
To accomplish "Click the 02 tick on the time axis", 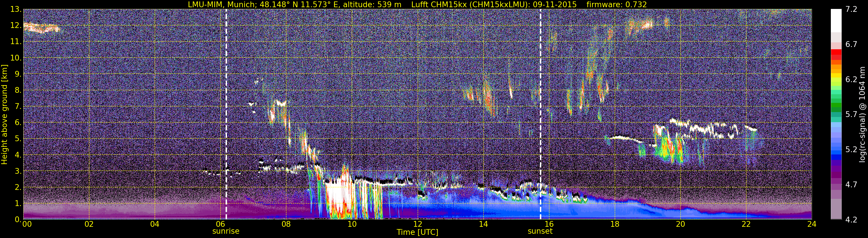I will point(89,224).
